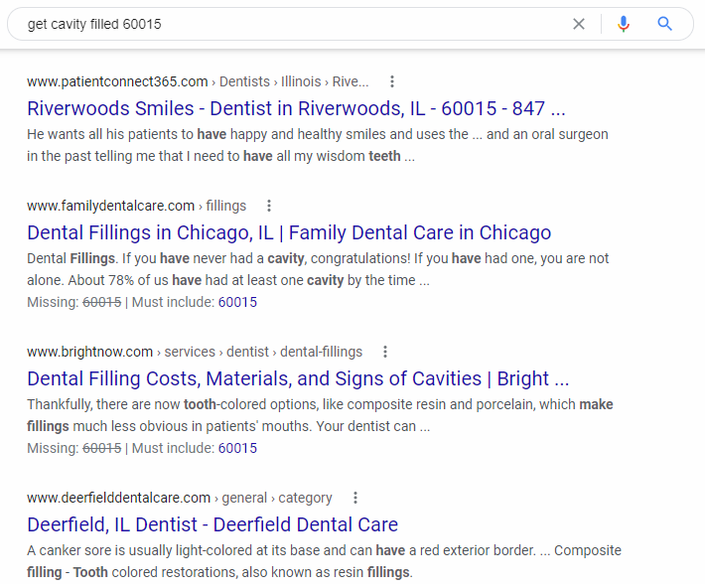Open the three-dot menu for the familydentalcare.com result
This screenshot has width=705, height=588.
tap(269, 206)
